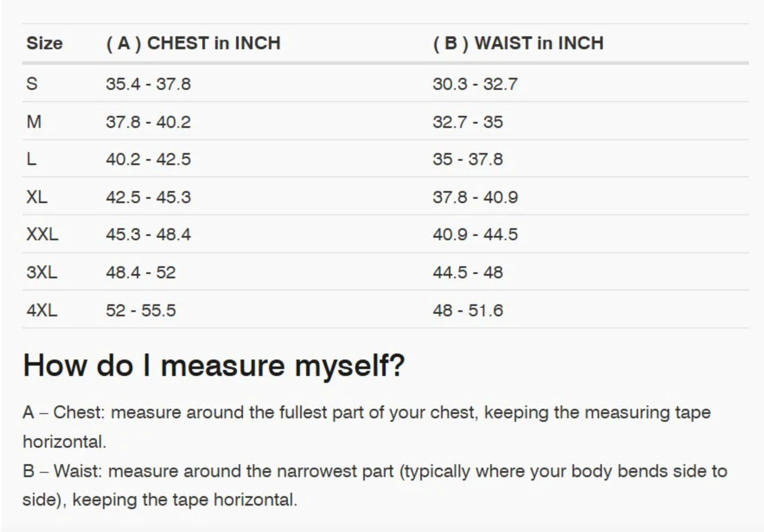Click chest value "40.2 - 42.5" for size L
Screen dimensions: 764x532
point(148,159)
